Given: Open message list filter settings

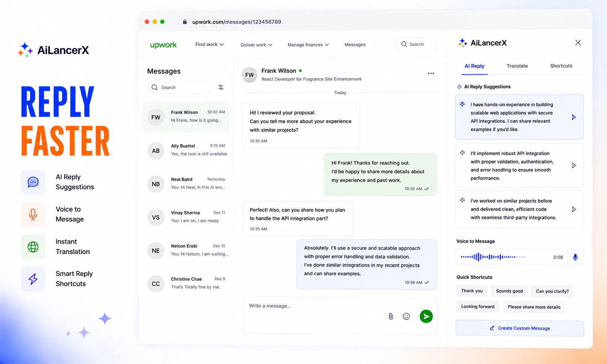Looking at the screenshot, I should 221,87.
